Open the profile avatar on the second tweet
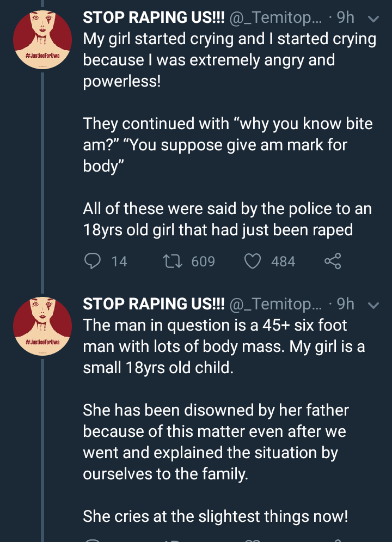The height and width of the screenshot is (542, 392). click(42, 326)
